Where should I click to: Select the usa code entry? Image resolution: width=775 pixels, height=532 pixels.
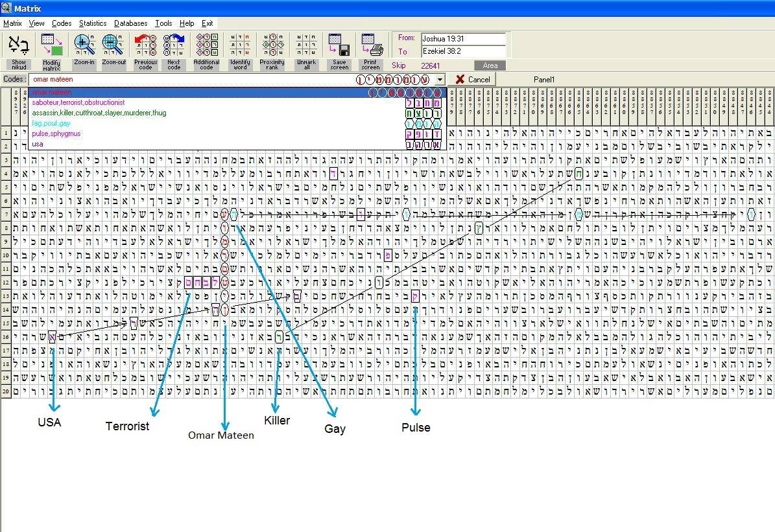(237, 145)
